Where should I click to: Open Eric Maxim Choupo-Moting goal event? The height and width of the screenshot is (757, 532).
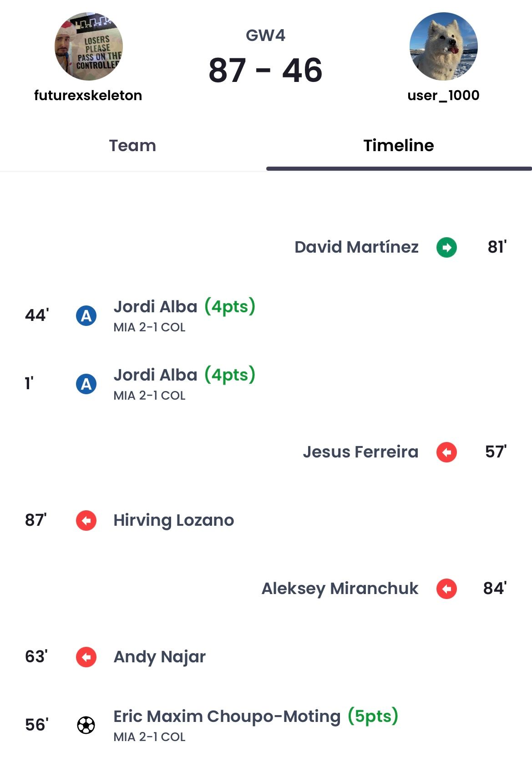227,716
